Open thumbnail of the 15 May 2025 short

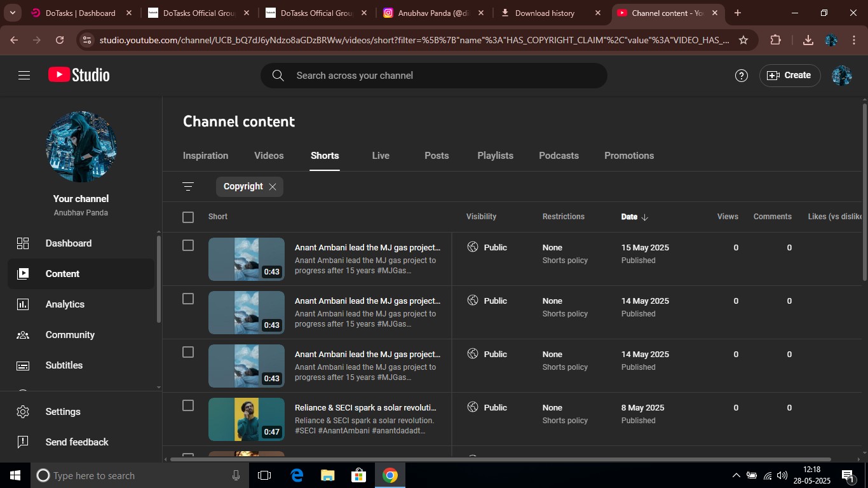click(247, 259)
